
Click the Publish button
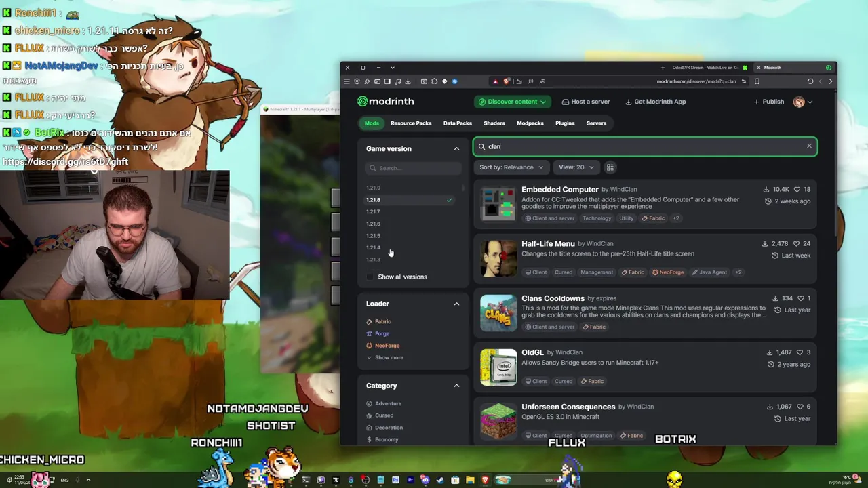click(x=768, y=102)
